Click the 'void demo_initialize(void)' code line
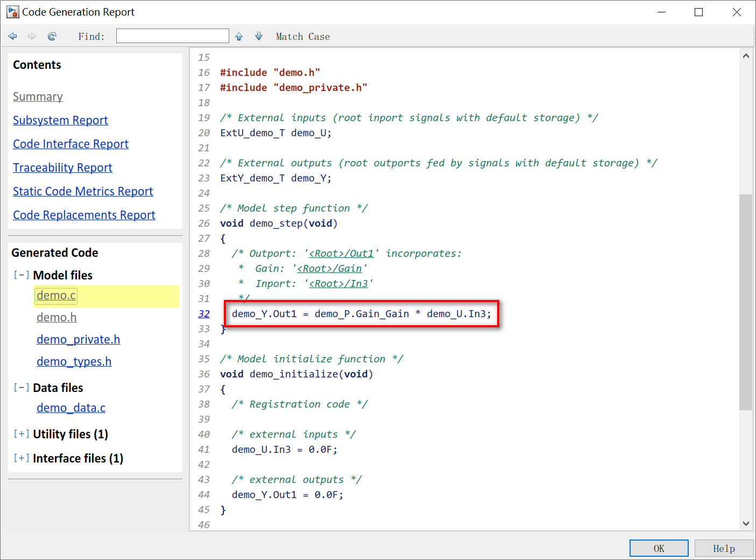The width and height of the screenshot is (756, 560). [296, 374]
